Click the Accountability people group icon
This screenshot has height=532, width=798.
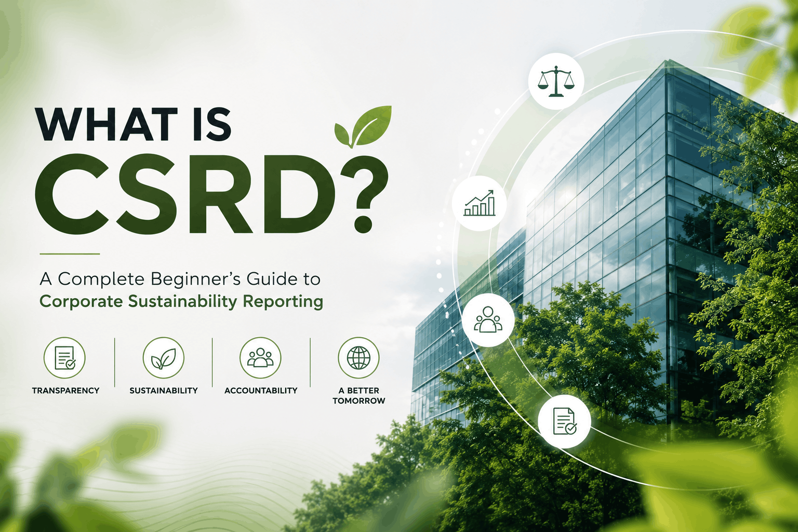coord(260,358)
